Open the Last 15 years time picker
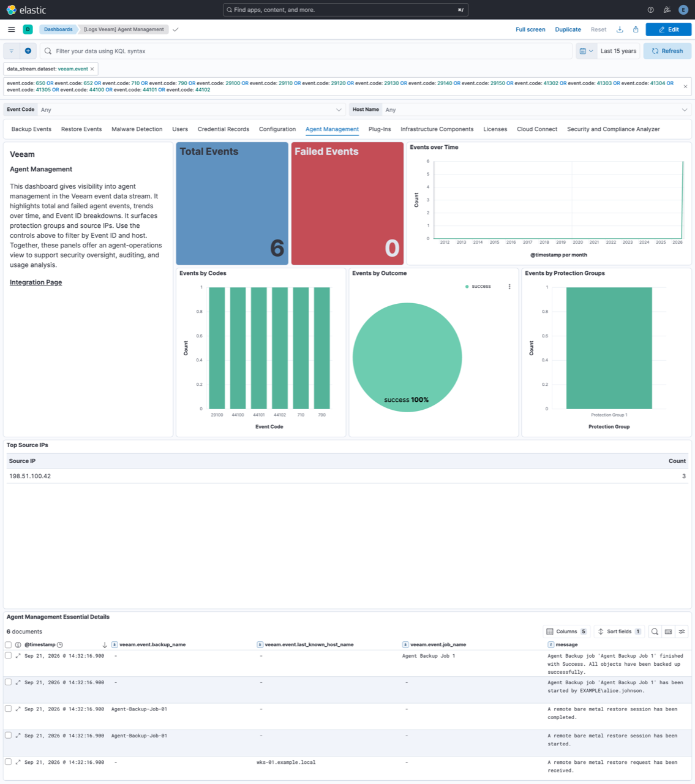695x784 pixels. pyautogui.click(x=618, y=51)
